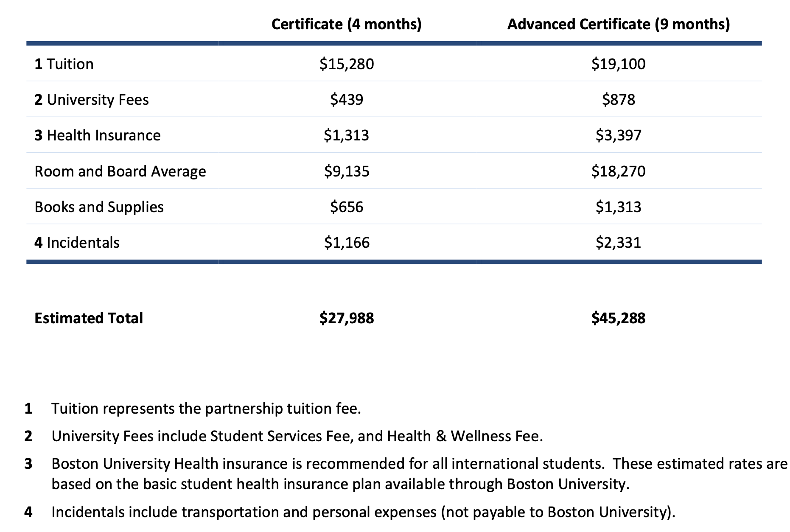Click the Certificate (4 months) column header
This screenshot has width=790, height=532.
pos(346,24)
